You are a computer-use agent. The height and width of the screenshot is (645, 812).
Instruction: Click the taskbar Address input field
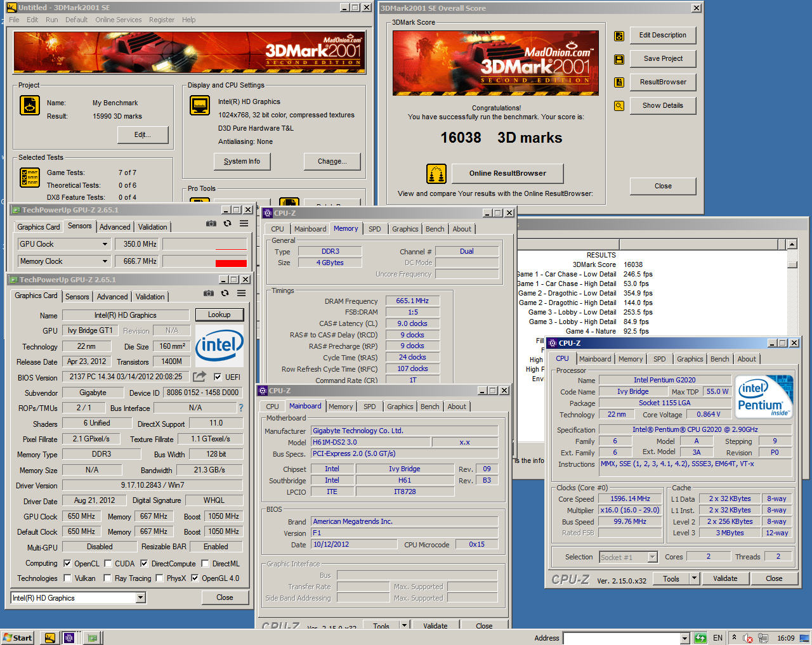(x=622, y=639)
